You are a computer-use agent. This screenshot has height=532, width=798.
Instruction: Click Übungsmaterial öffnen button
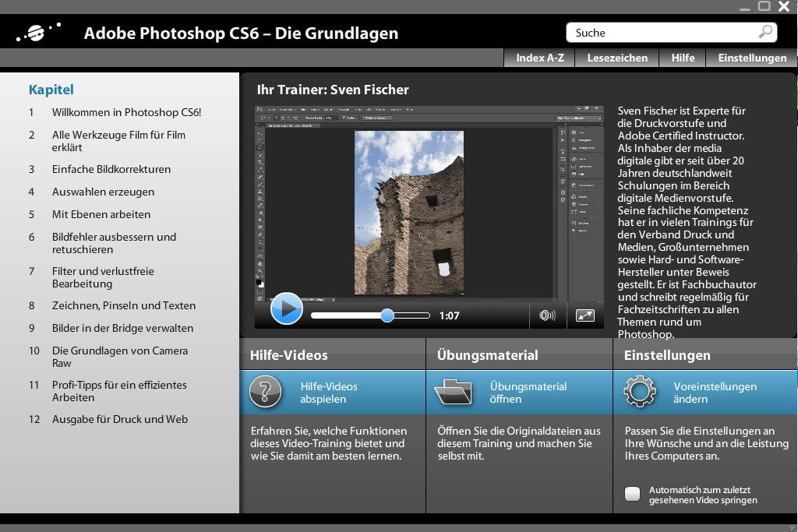coord(519,392)
